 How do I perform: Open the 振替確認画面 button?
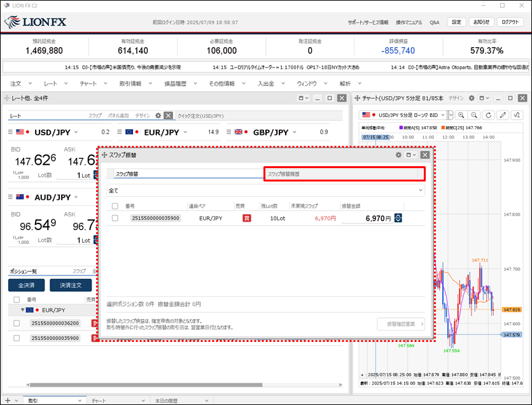click(401, 324)
